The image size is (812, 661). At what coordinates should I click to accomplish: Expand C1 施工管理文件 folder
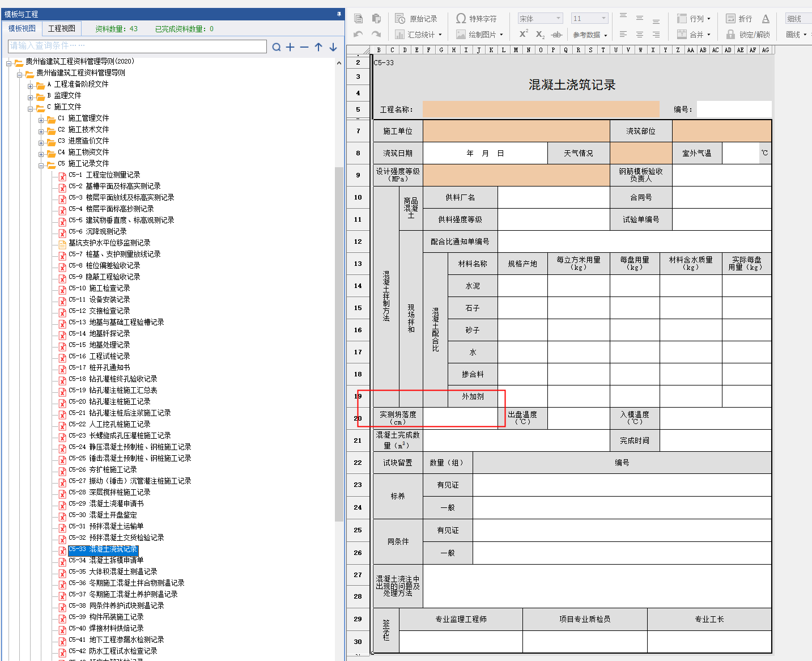coord(41,120)
